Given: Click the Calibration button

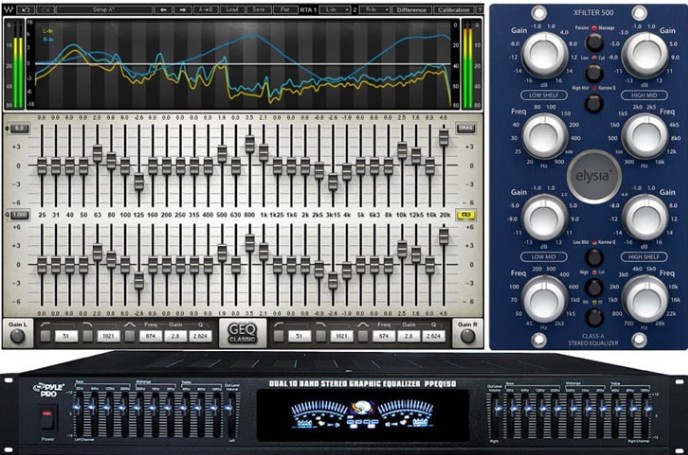Looking at the screenshot, I should point(454,10).
